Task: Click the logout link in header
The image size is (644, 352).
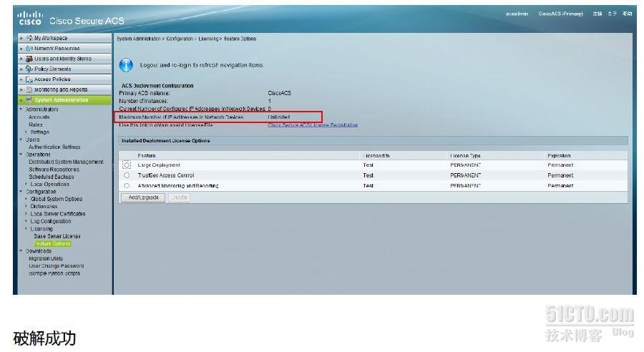Action: tap(597, 14)
